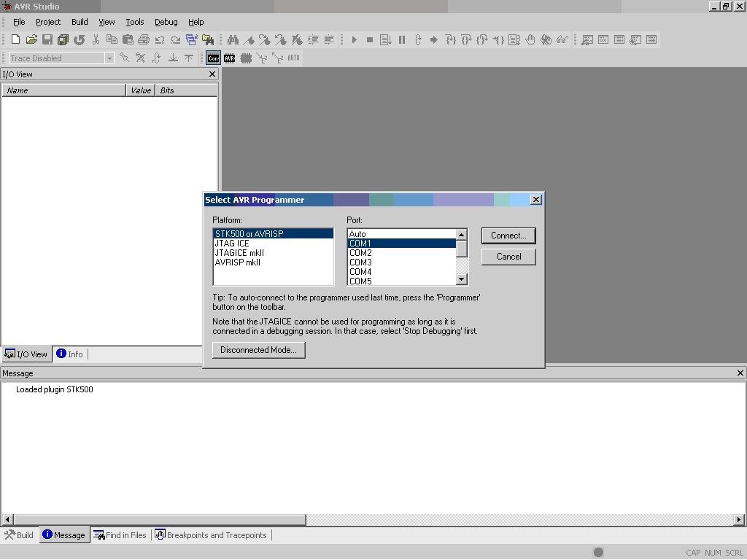Switch to Breakpoints and Tracepoints tab
This screenshot has height=560, width=747.
[211, 535]
